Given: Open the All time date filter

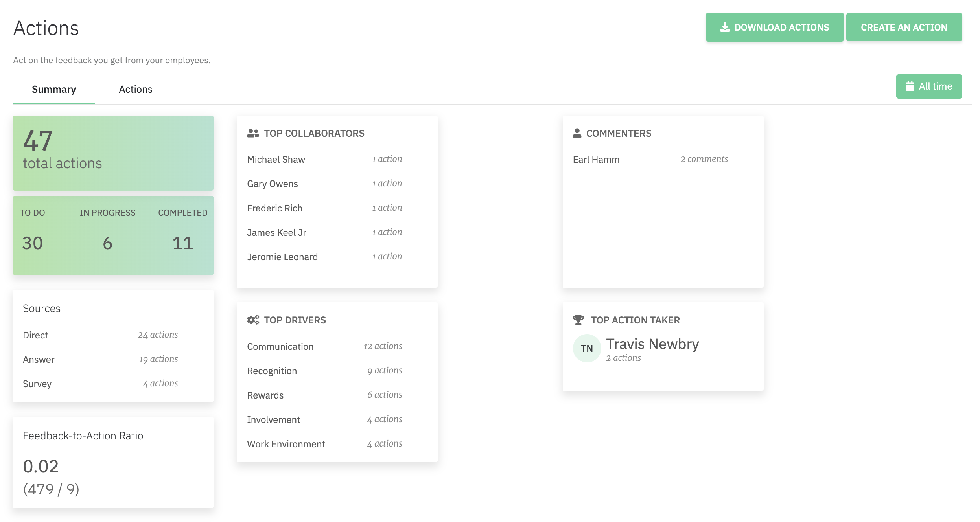Looking at the screenshot, I should [929, 86].
